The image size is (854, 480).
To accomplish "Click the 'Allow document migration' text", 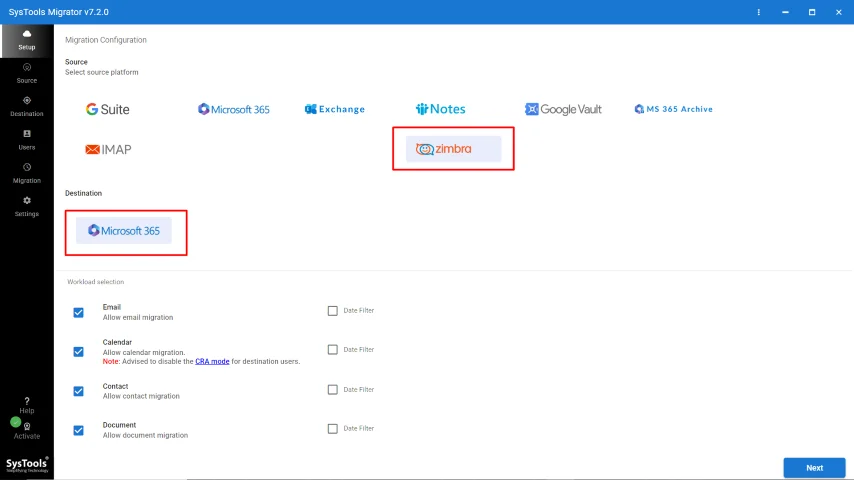I will (145, 435).
